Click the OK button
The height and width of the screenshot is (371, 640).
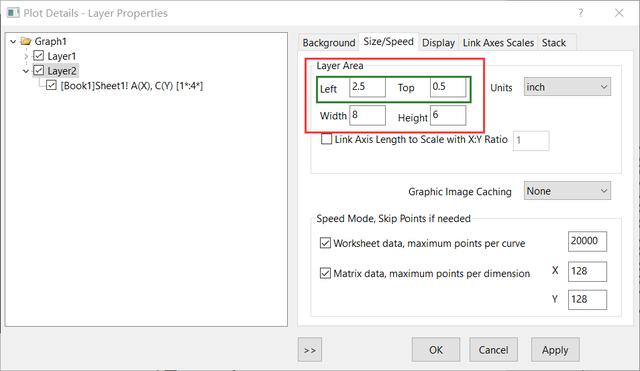point(436,350)
